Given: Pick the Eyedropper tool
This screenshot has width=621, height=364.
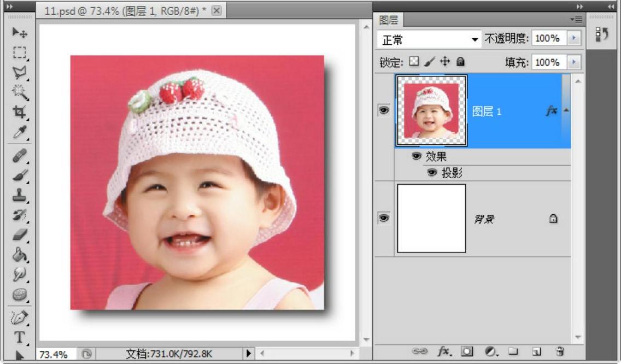Looking at the screenshot, I should click(20, 132).
